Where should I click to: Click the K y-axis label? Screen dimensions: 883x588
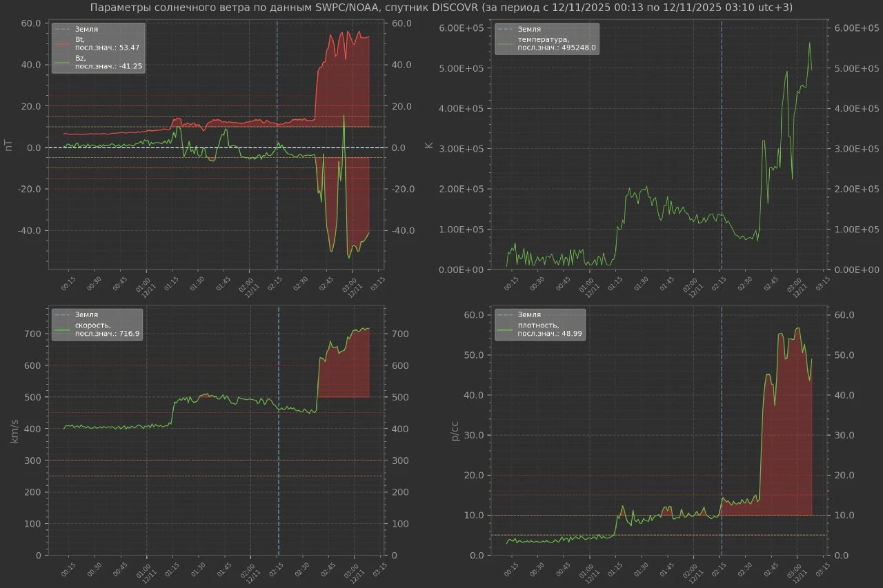coord(428,145)
